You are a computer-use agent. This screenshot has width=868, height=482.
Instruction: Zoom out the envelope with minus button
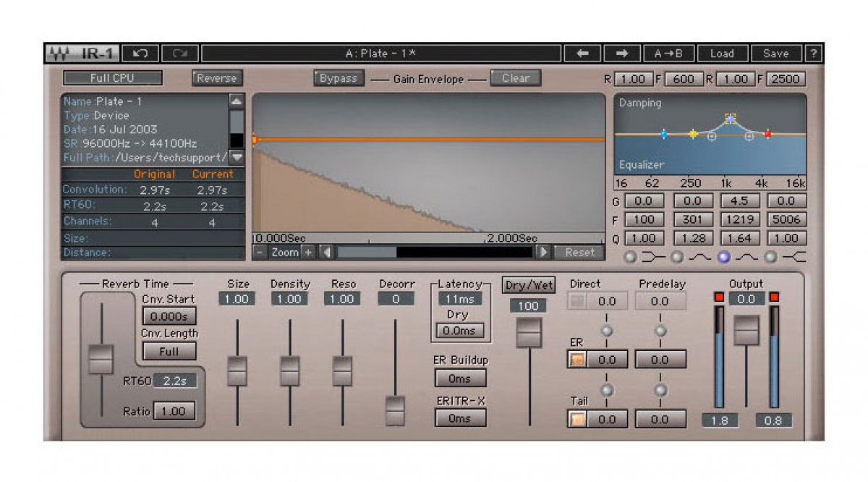[260, 252]
